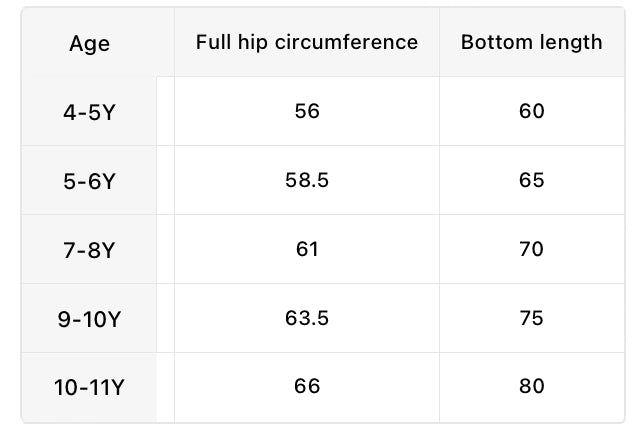Select the 9-10Y age row label

89,319
